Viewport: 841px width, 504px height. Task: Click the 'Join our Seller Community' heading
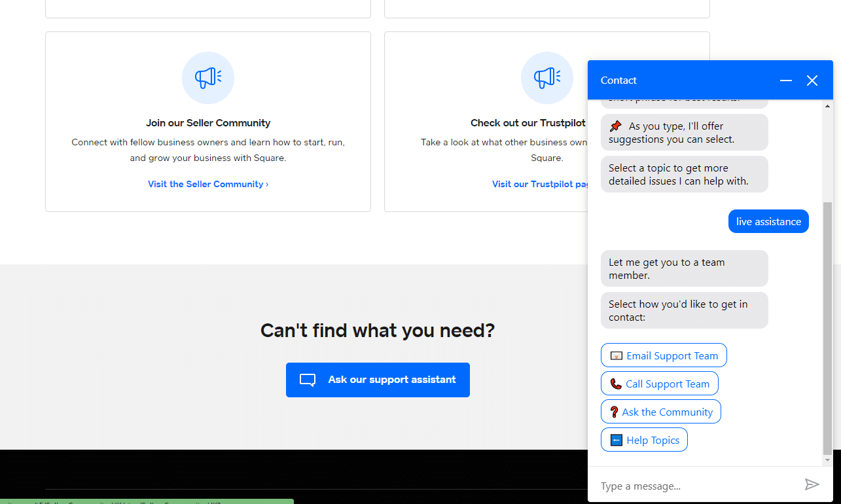(208, 123)
